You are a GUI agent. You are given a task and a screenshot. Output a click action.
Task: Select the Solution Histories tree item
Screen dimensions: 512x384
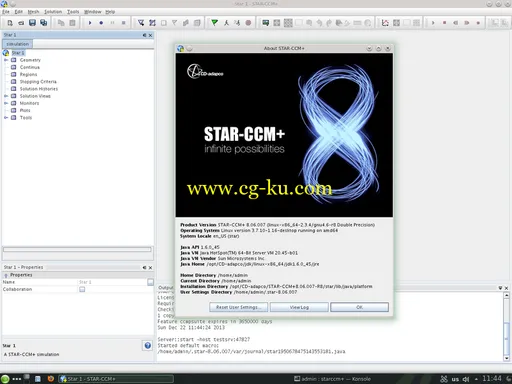coord(39,89)
